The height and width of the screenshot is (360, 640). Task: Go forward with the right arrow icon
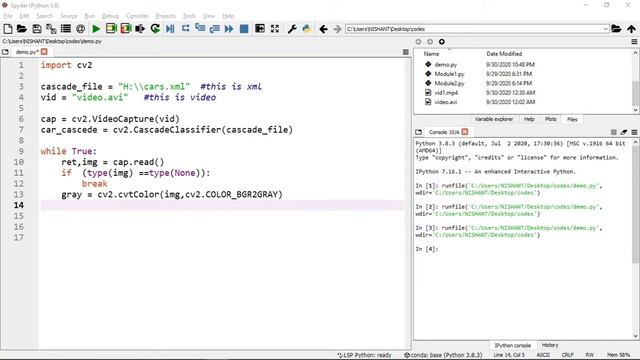coord(337,29)
